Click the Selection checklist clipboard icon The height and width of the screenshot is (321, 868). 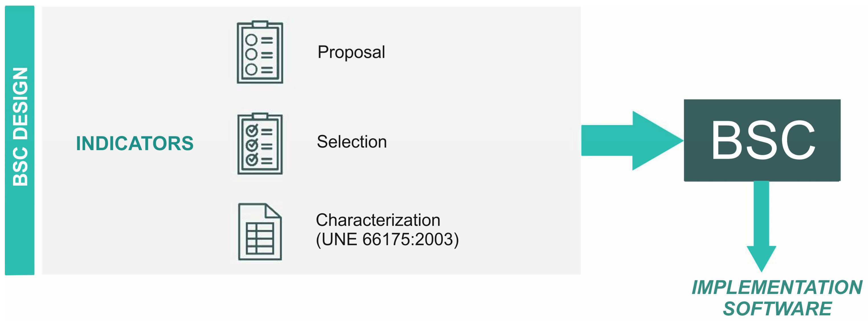pos(260,144)
